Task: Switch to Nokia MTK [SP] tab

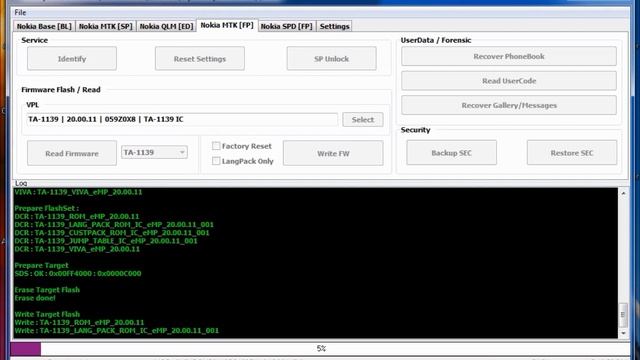Action: tap(106, 26)
